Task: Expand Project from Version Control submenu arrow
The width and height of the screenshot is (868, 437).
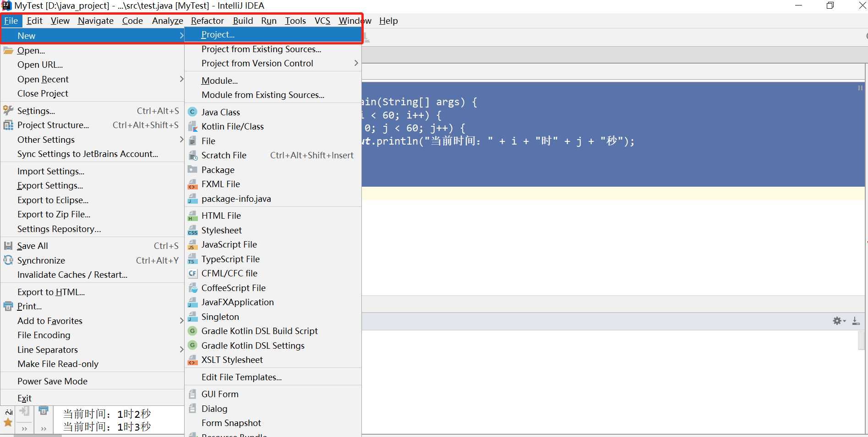Action: 356,63
